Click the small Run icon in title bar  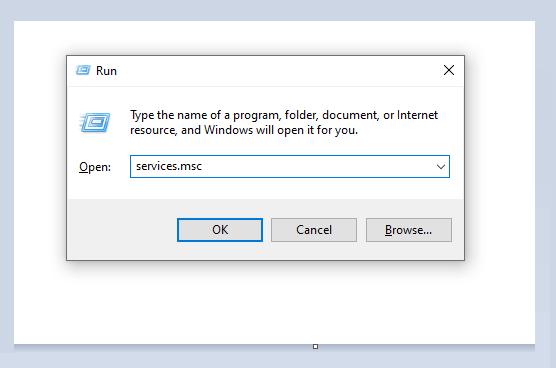click(x=83, y=70)
